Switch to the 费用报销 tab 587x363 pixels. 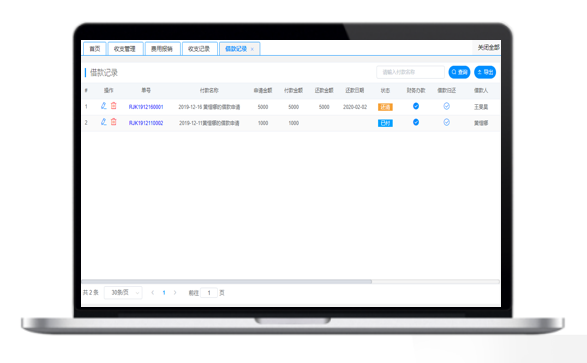click(162, 49)
